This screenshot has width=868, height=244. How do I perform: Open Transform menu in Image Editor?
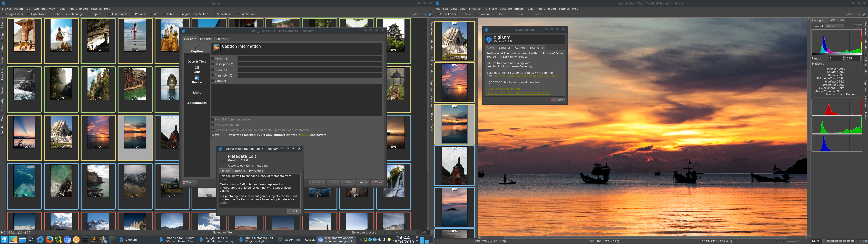pos(490,9)
